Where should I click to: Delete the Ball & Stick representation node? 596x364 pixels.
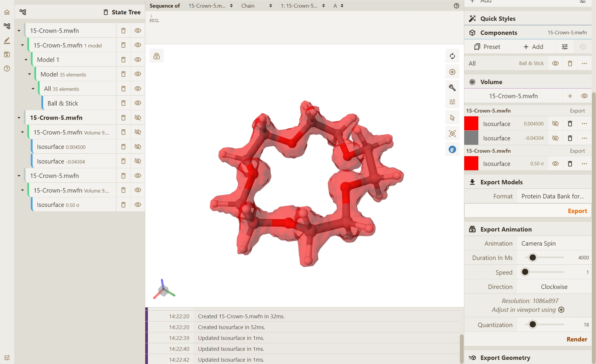click(x=123, y=103)
